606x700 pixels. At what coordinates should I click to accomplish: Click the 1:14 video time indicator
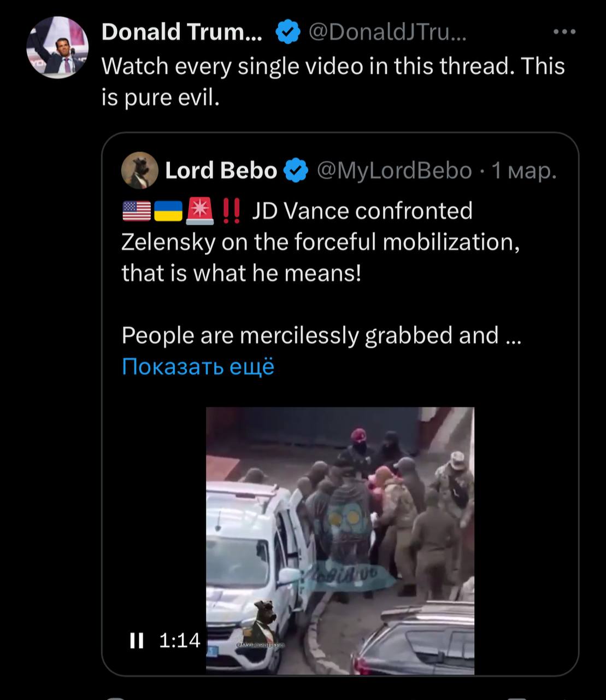[180, 640]
